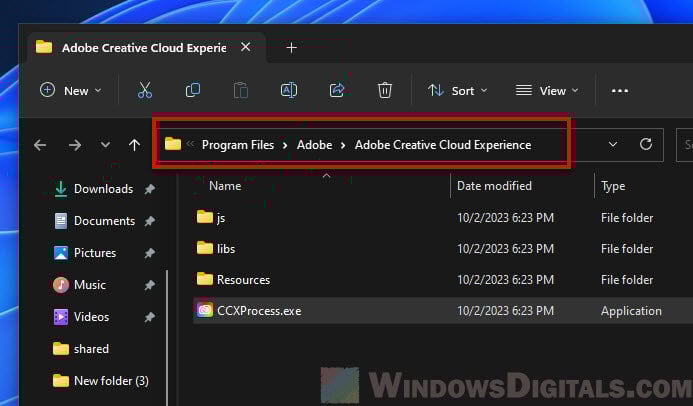This screenshot has height=406, width=693.
Task: Close the Adobe Creative Cloud Experience tab
Action: (246, 47)
